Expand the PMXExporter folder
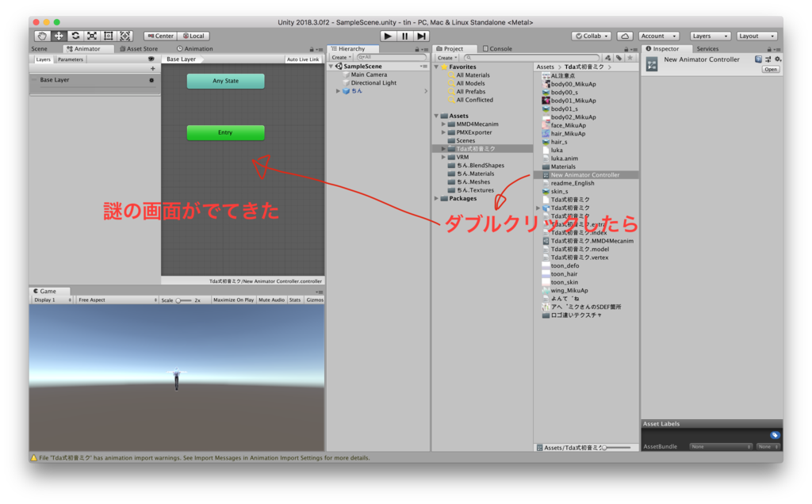The image size is (812, 504). 444,132
